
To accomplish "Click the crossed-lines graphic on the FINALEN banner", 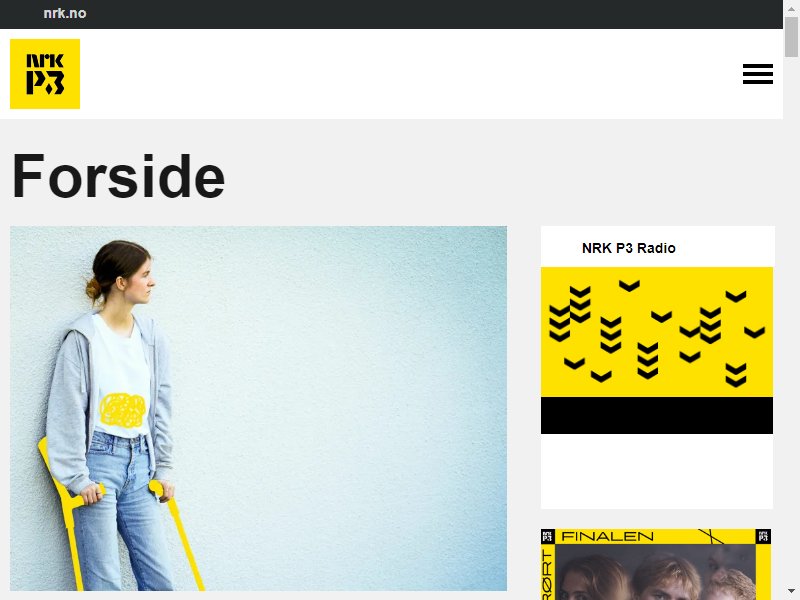I will [711, 537].
